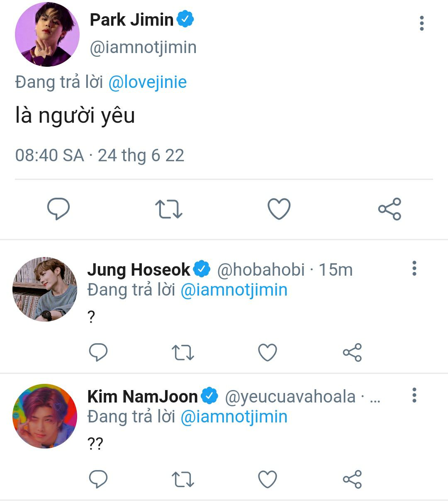Share Kim NamJoon's reply
The width and height of the screenshot is (448, 502).
(352, 480)
